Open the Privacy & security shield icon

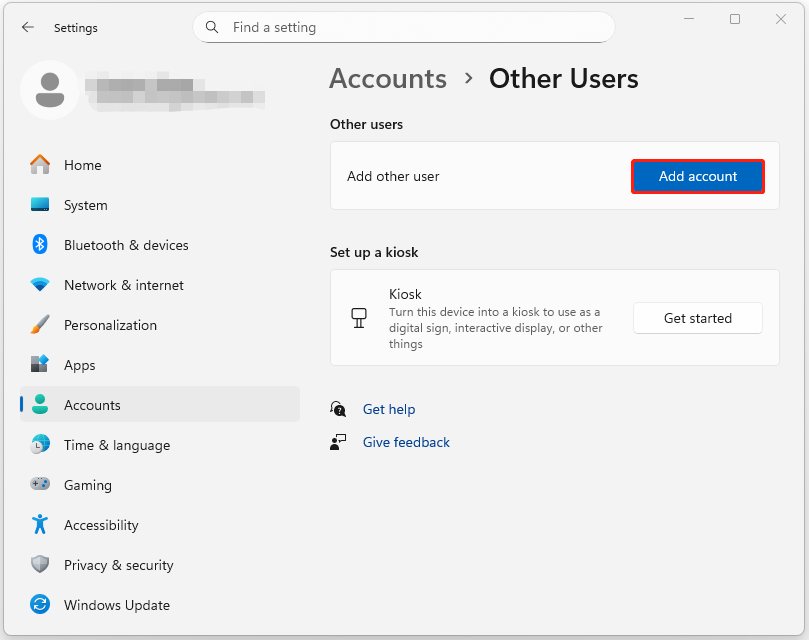40,565
